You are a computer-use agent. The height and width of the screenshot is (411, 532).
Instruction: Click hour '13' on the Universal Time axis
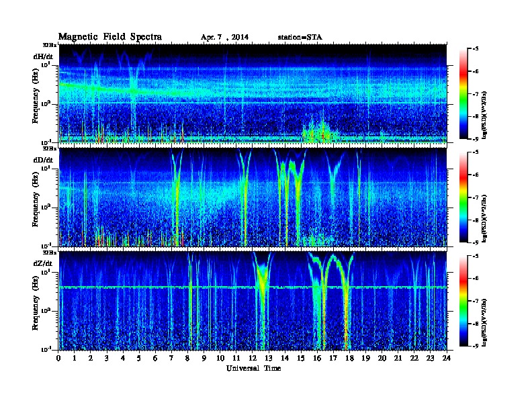[x=269, y=358]
